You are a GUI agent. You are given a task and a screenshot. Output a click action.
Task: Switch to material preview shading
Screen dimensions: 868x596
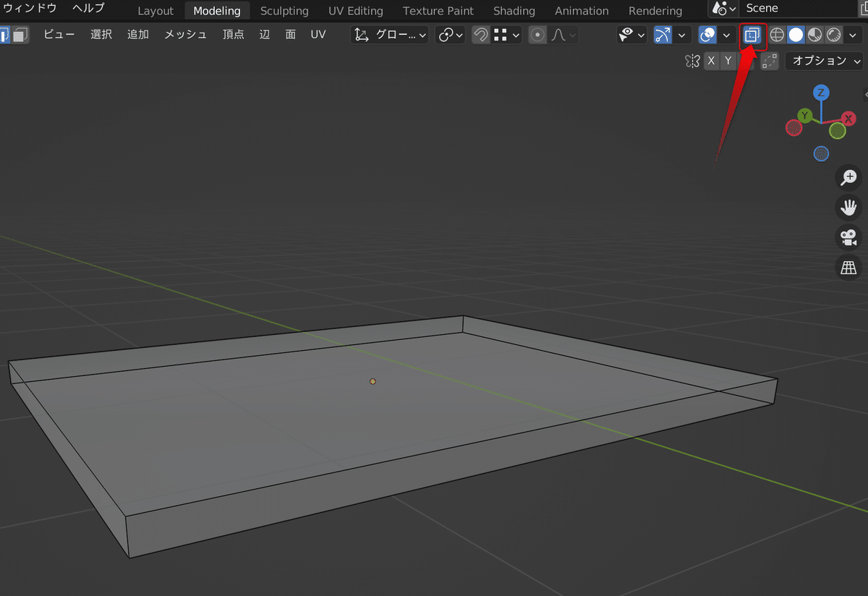814,35
